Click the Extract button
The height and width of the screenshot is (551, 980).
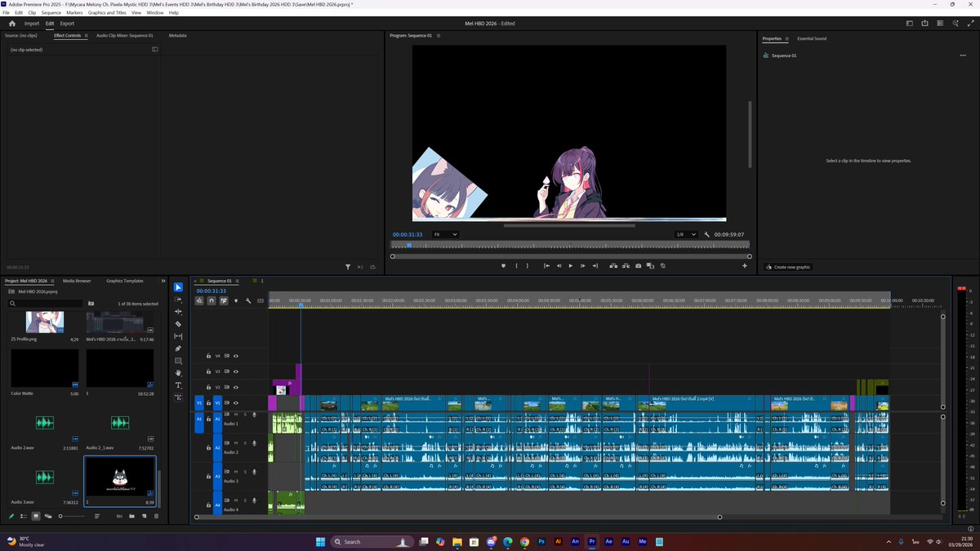click(626, 265)
